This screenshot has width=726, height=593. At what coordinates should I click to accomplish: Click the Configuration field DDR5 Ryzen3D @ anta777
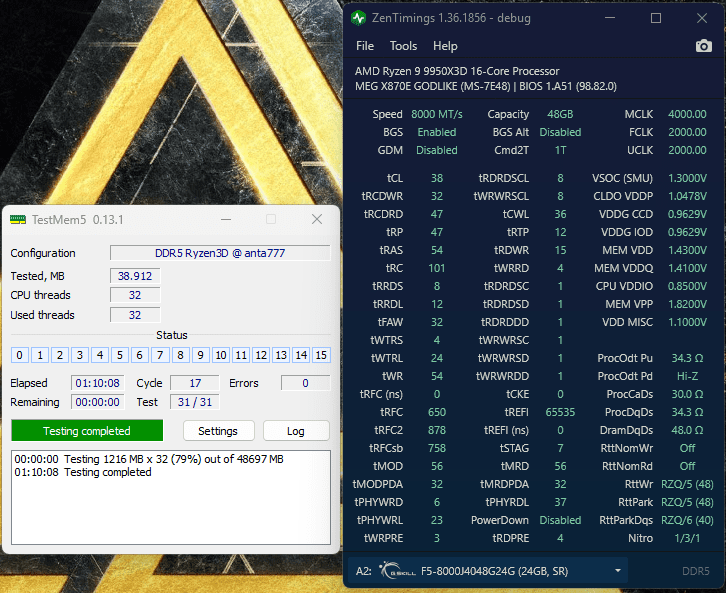[220, 253]
